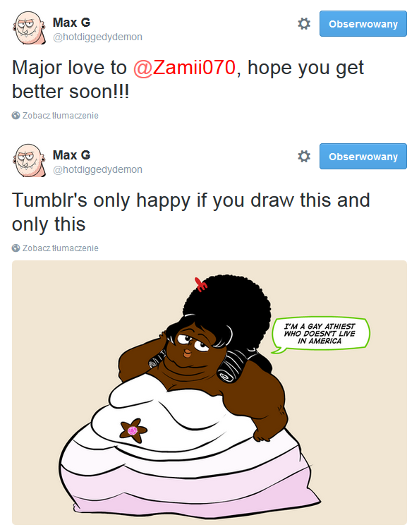The height and width of the screenshot is (532, 419).
Task: Open Max G name on first tweet
Action: point(71,23)
